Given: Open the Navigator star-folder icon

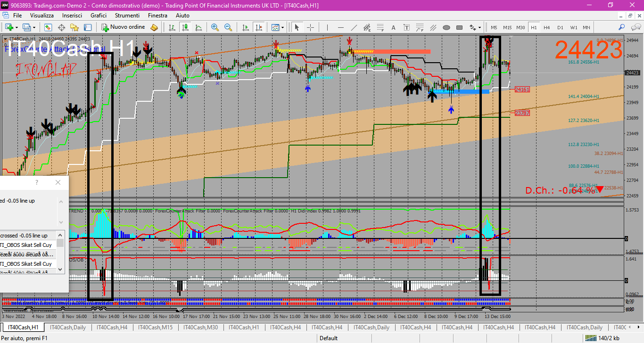Looking at the screenshot, I should pyautogui.click(x=74, y=27).
